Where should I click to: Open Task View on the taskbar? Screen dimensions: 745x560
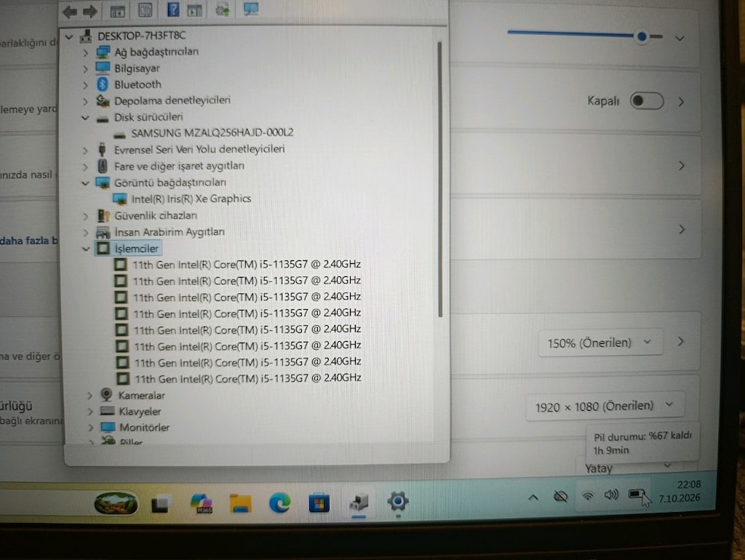click(162, 503)
